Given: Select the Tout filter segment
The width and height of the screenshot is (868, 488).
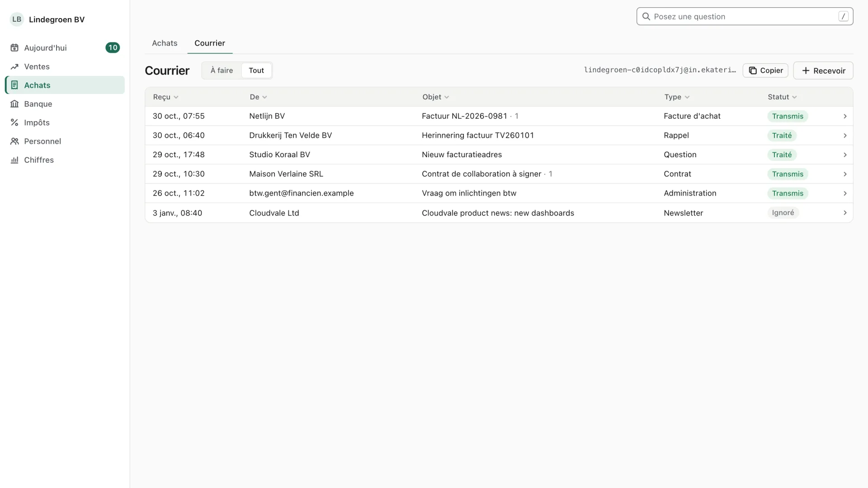Looking at the screenshot, I should [256, 70].
